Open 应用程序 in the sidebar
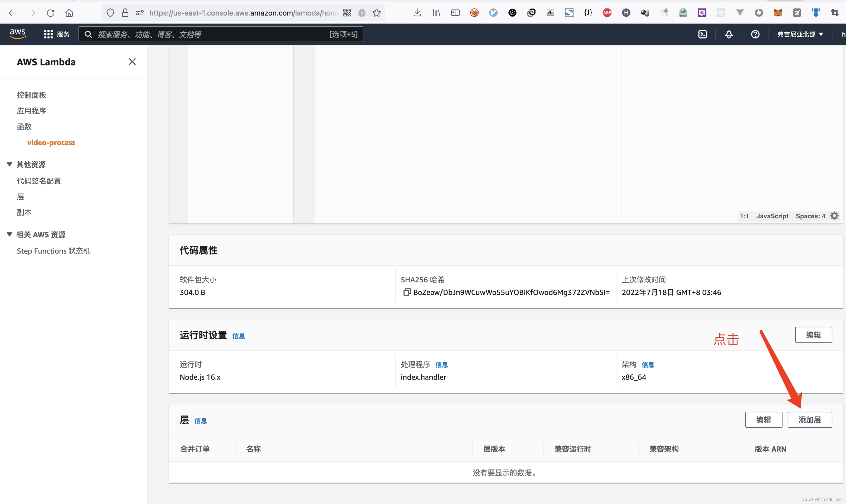The image size is (846, 504). tap(32, 111)
